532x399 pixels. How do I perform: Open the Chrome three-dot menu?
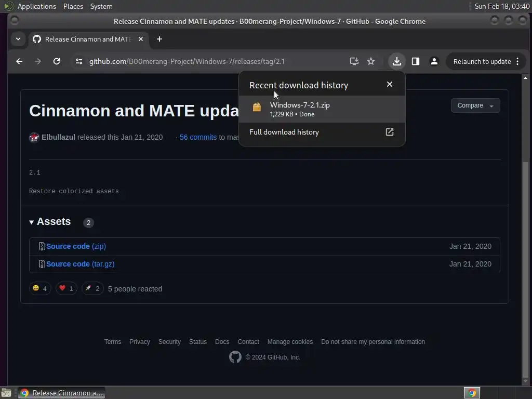[517, 61]
